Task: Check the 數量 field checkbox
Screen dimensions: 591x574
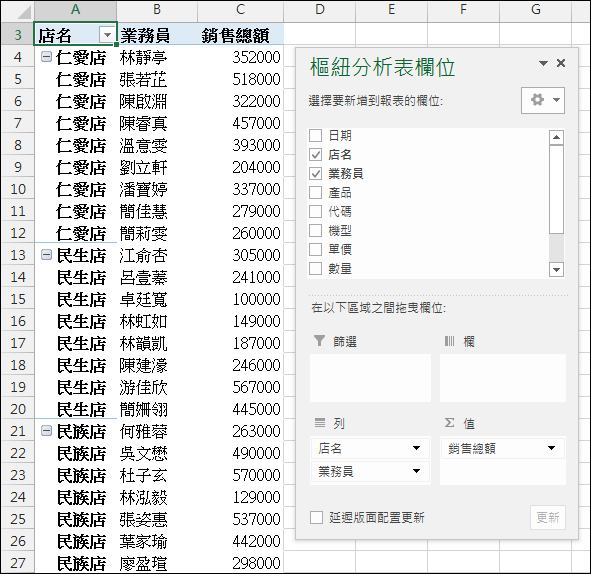Action: 315,269
